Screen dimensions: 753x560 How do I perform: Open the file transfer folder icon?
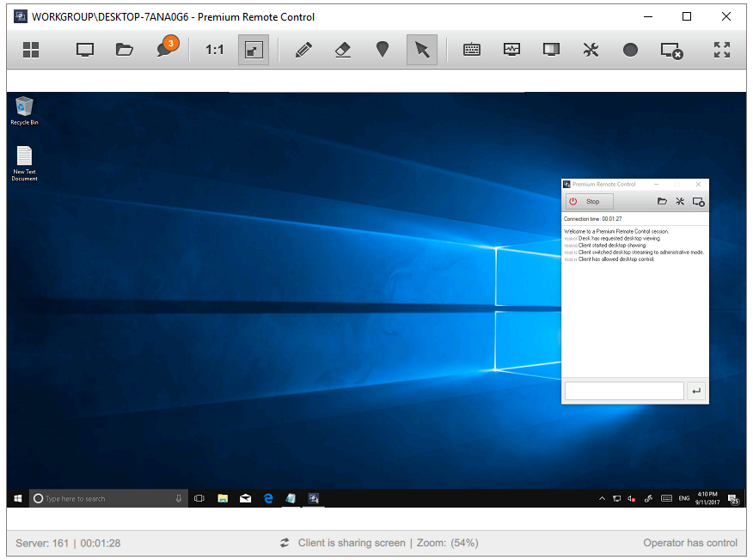pos(125,50)
